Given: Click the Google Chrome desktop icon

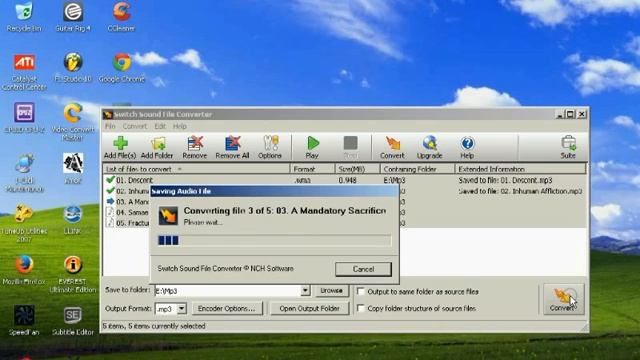Looking at the screenshot, I should [x=122, y=67].
